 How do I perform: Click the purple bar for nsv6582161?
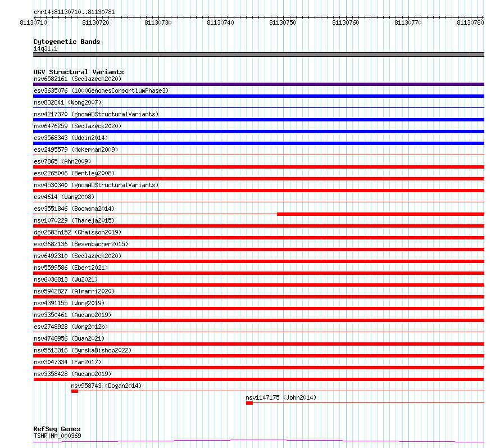[x=258, y=84]
